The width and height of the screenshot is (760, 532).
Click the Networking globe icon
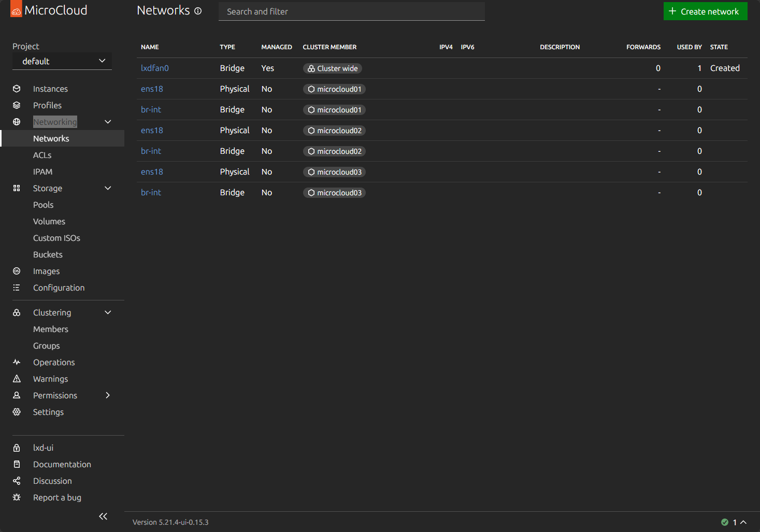click(x=17, y=122)
